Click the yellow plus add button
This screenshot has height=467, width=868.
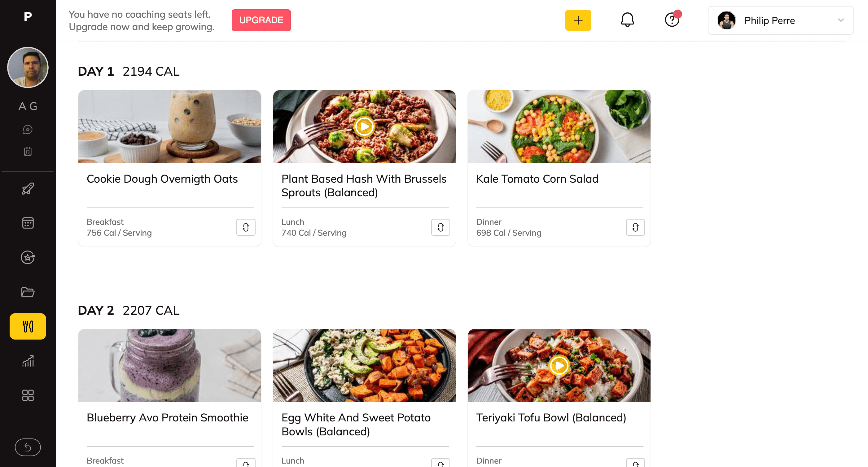coord(578,20)
